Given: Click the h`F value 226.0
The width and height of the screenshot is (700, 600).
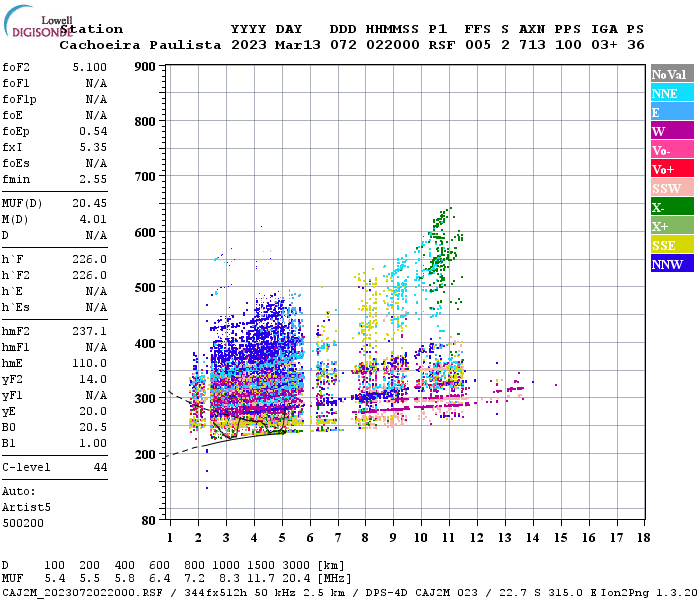Looking at the screenshot, I should coord(90,260).
